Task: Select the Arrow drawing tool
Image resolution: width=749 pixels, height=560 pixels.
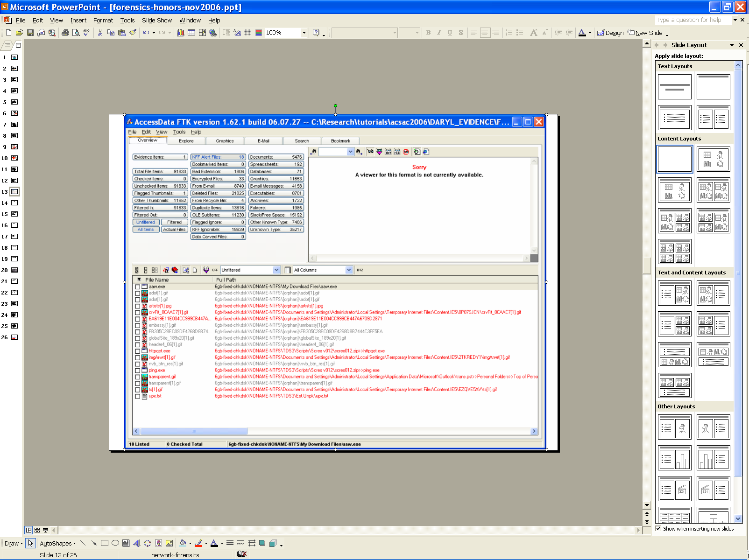Action: [94, 543]
